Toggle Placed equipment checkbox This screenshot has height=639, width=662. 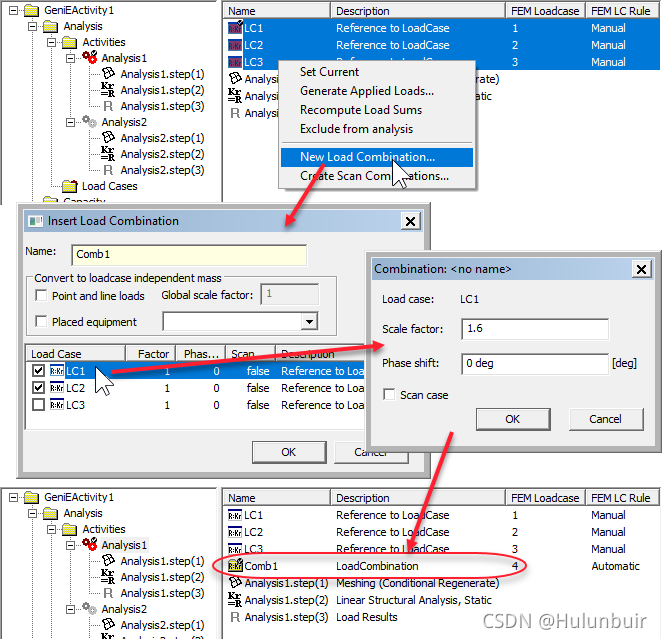[x=41, y=321]
